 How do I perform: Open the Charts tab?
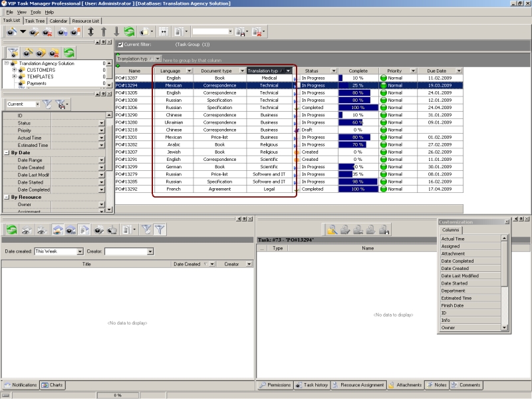[x=53, y=385]
